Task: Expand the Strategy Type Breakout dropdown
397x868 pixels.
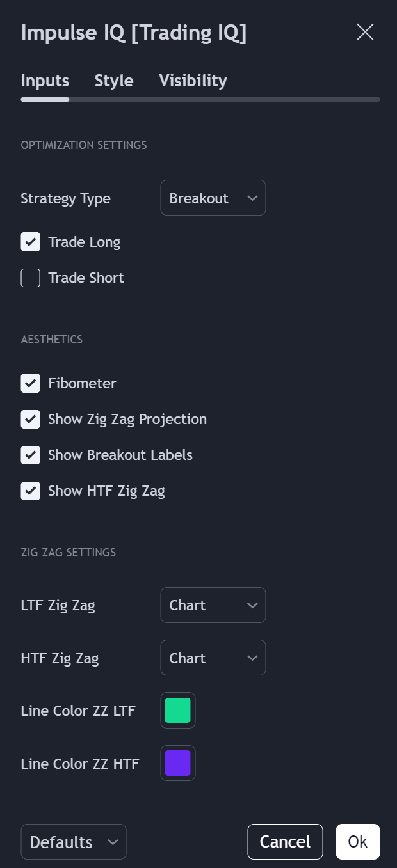Action: click(213, 198)
